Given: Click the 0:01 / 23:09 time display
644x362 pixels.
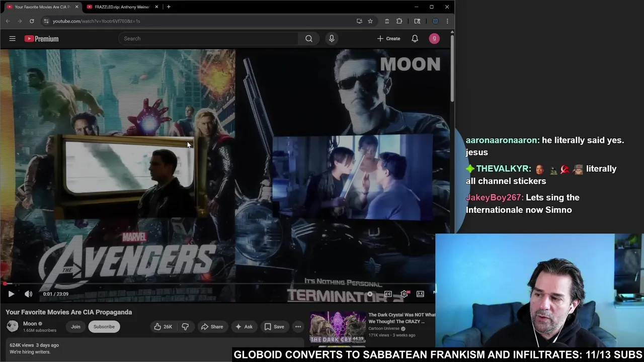Looking at the screenshot, I should 55,294.
